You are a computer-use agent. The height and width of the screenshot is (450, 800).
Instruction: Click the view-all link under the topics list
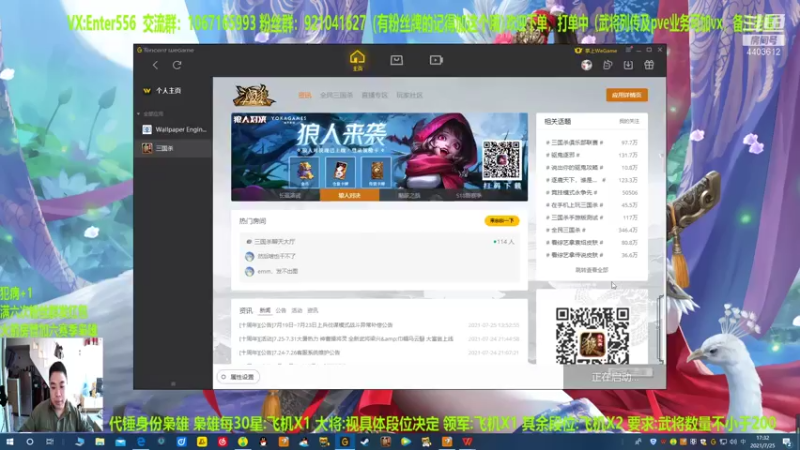point(592,270)
